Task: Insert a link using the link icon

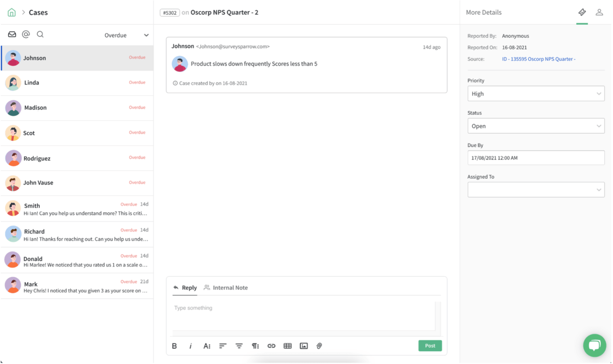Action: 271,346
